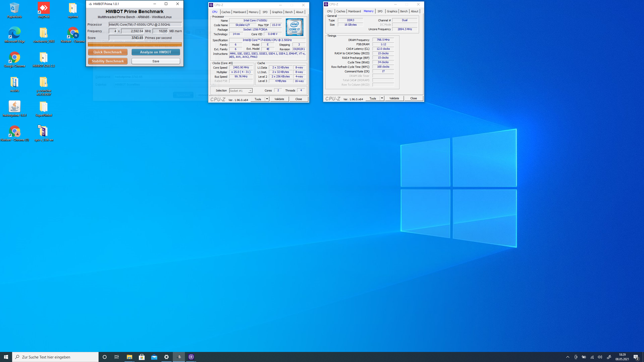Select the cpu-z_1.96-en archive icon
This screenshot has height=362, width=644.
[44, 133]
